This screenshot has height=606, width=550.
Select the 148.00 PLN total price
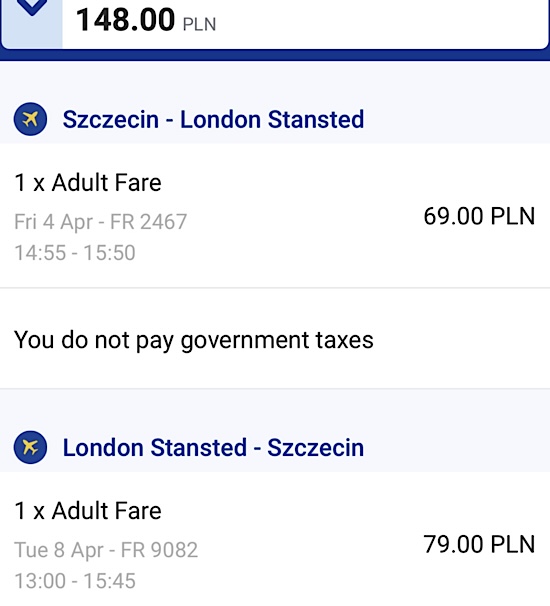(x=146, y=20)
